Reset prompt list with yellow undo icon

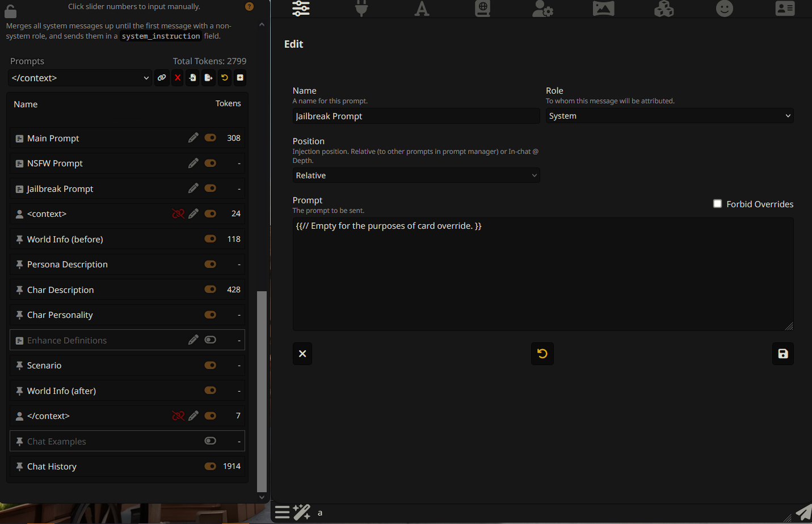[x=224, y=78]
